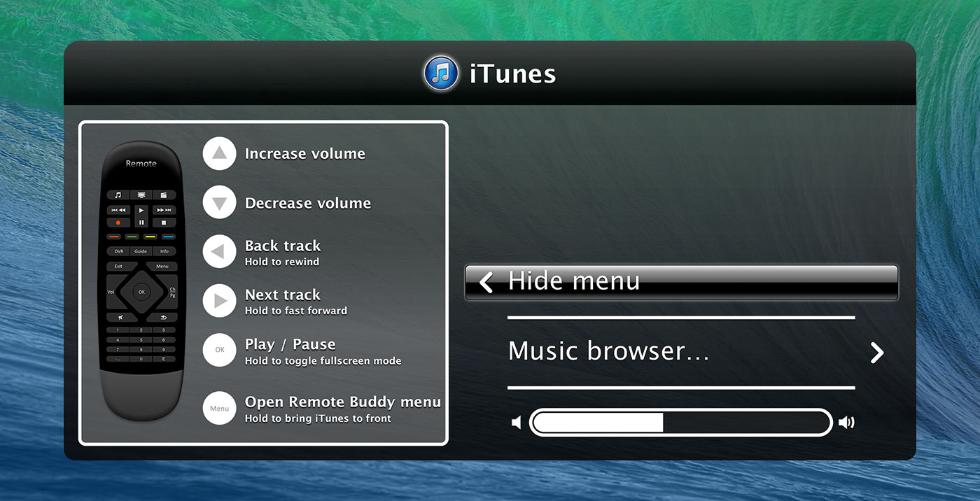The image size is (980, 501).
Task: Click the muted speaker icon left of slider
Action: tap(517, 423)
